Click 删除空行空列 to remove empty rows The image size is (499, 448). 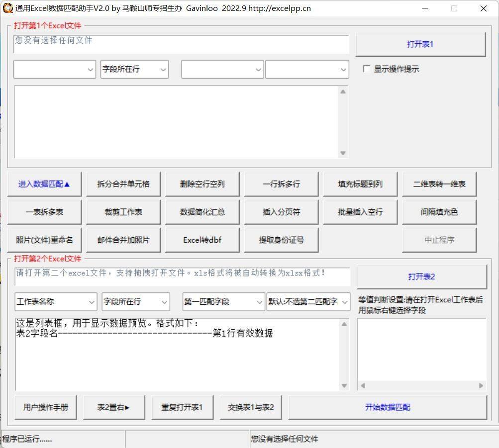202,183
